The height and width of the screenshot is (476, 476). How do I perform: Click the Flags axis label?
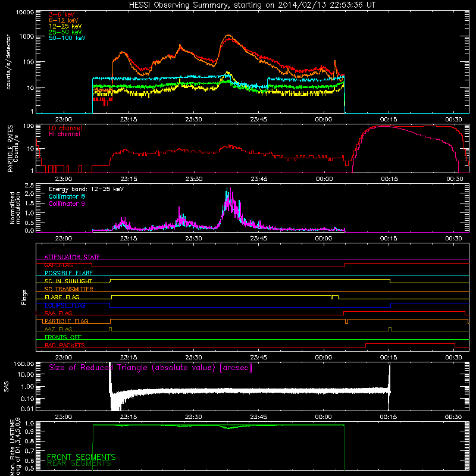coord(24,297)
